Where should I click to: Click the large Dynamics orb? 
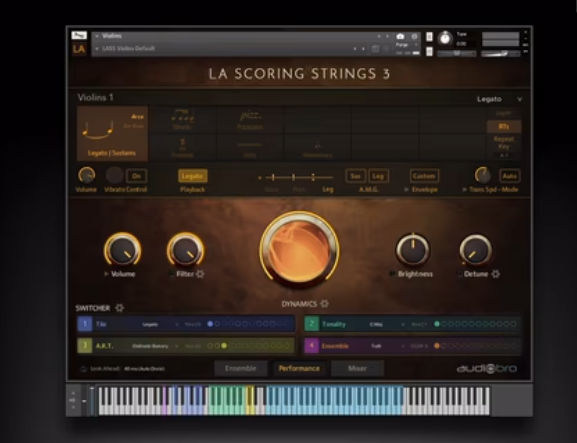[x=300, y=250]
